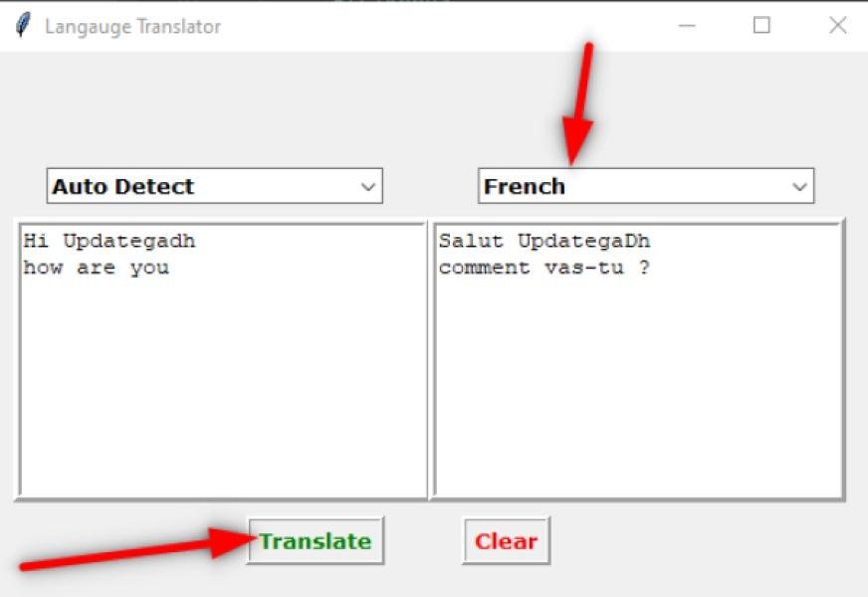Viewport: 868px width, 597px height.
Task: Click the French translation 'Salut UpdategaDh'
Action: click(543, 240)
